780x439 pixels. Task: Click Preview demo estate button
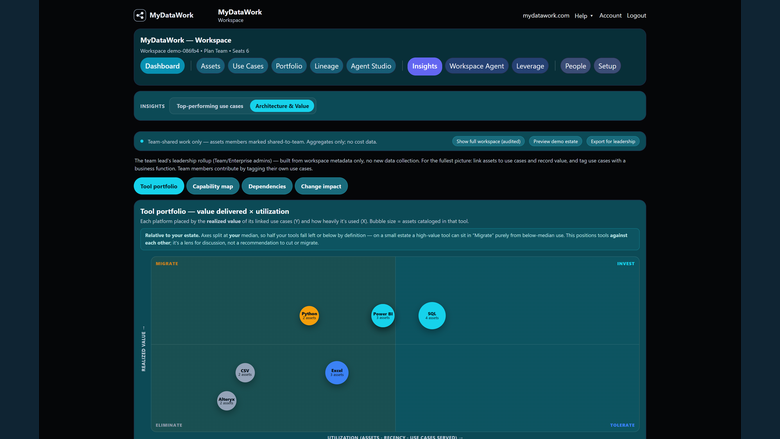556,142
